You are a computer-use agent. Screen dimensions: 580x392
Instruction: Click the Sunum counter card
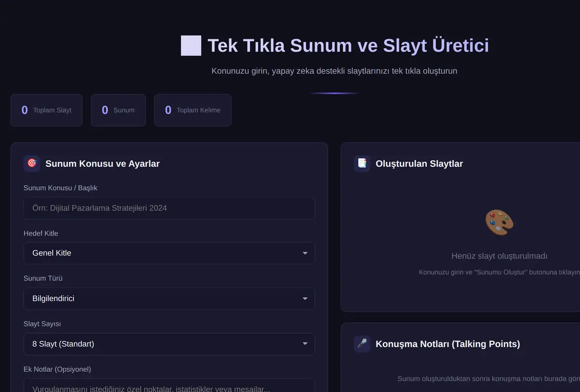[118, 110]
